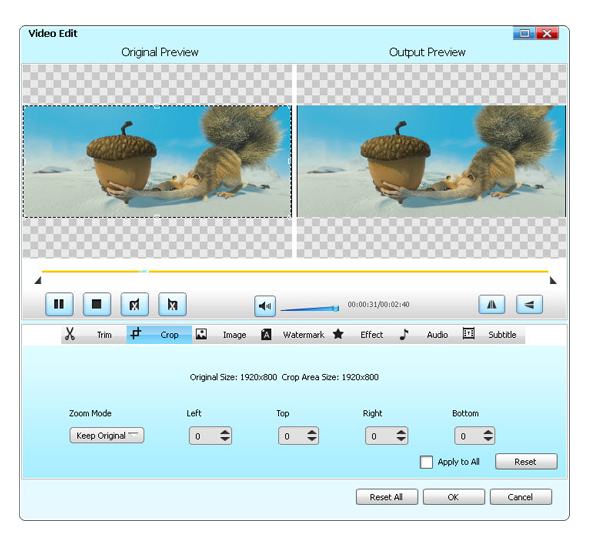Click the music note Audio icon
The height and width of the screenshot is (542, 602).
pos(404,334)
